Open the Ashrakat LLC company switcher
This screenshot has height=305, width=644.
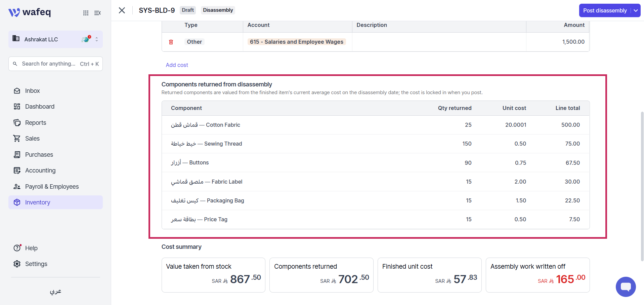tap(55, 39)
